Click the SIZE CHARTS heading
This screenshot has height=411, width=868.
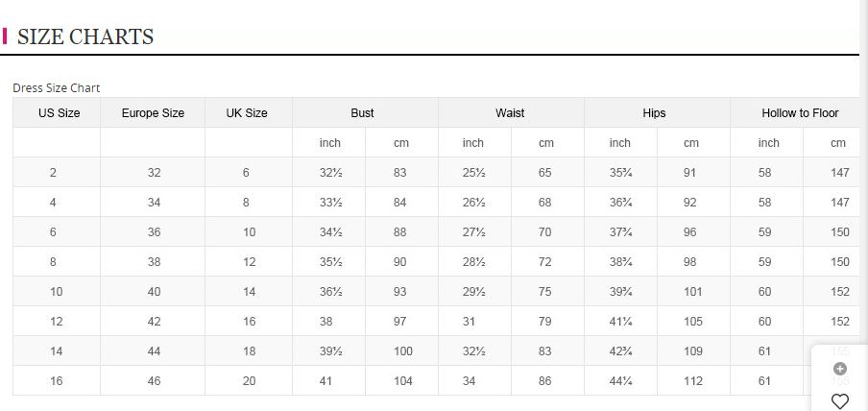click(85, 37)
